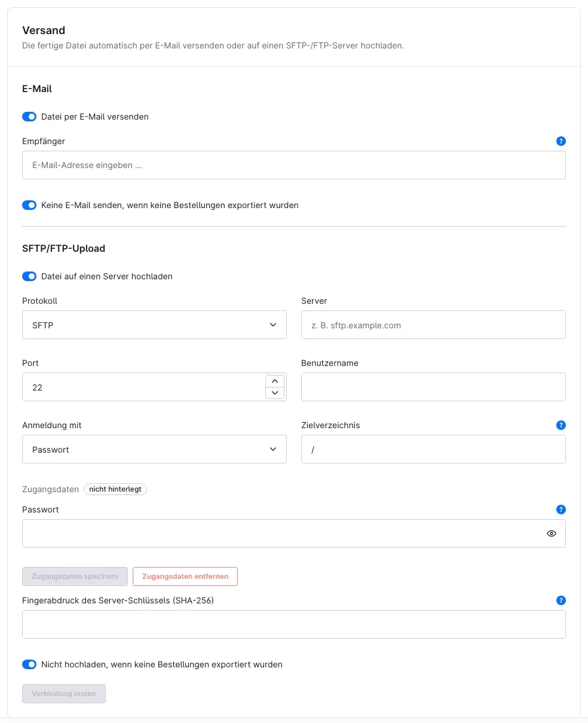588x723 pixels.
Task: Click the 'Die fertige Datei automatisch' description text
Action: coord(213,45)
